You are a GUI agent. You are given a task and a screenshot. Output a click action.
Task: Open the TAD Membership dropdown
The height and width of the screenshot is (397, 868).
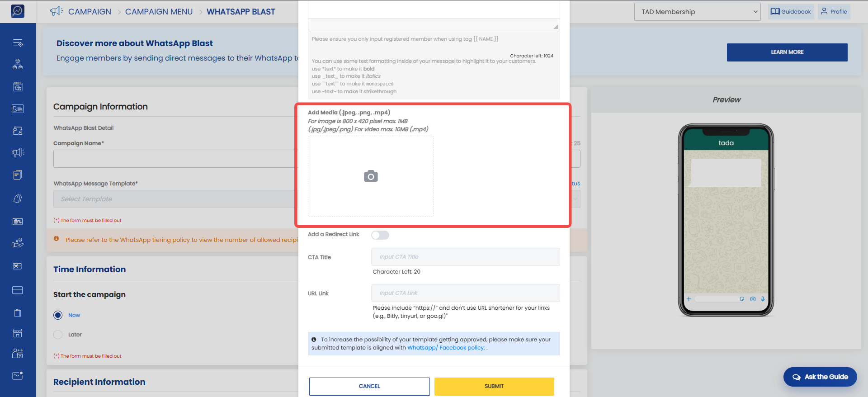click(698, 12)
